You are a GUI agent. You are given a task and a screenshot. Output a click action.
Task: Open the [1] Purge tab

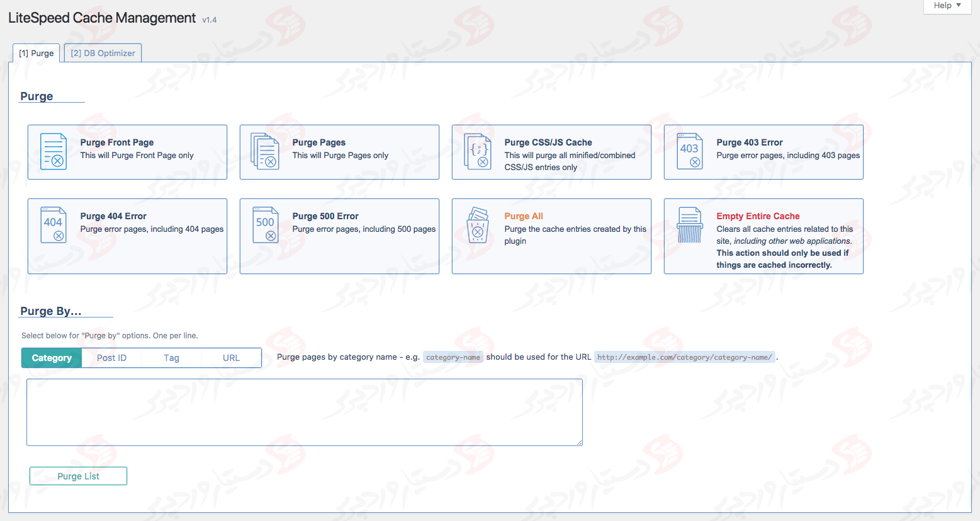(x=36, y=53)
